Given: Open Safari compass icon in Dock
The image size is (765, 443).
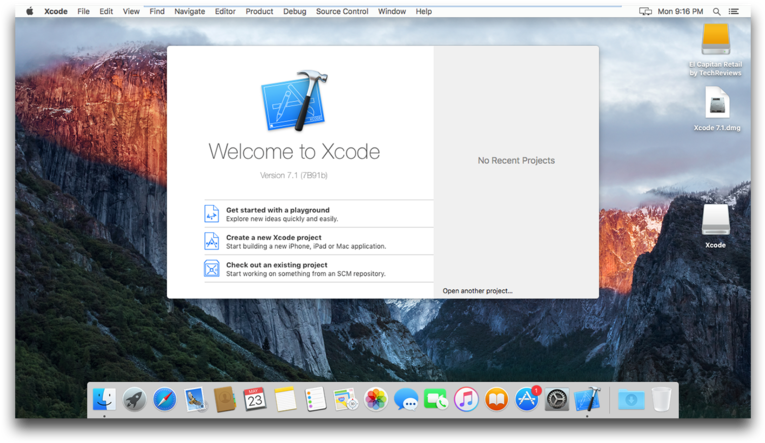Looking at the screenshot, I should click(x=164, y=400).
